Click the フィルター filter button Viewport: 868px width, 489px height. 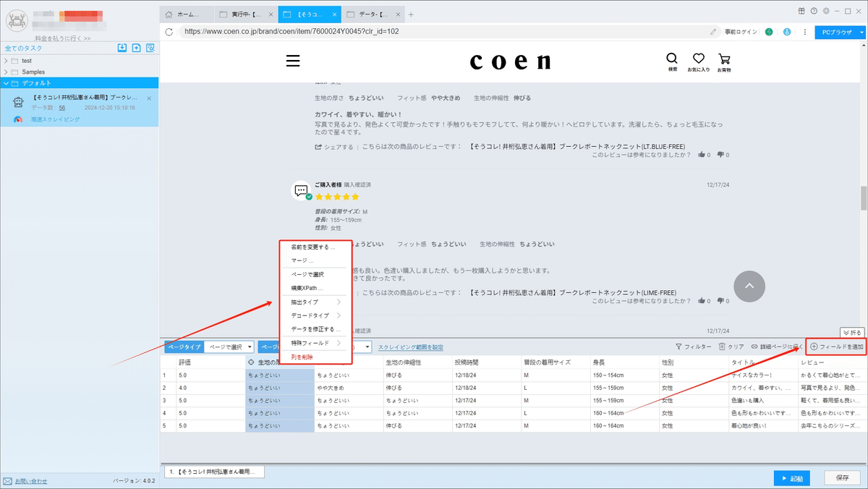click(693, 347)
